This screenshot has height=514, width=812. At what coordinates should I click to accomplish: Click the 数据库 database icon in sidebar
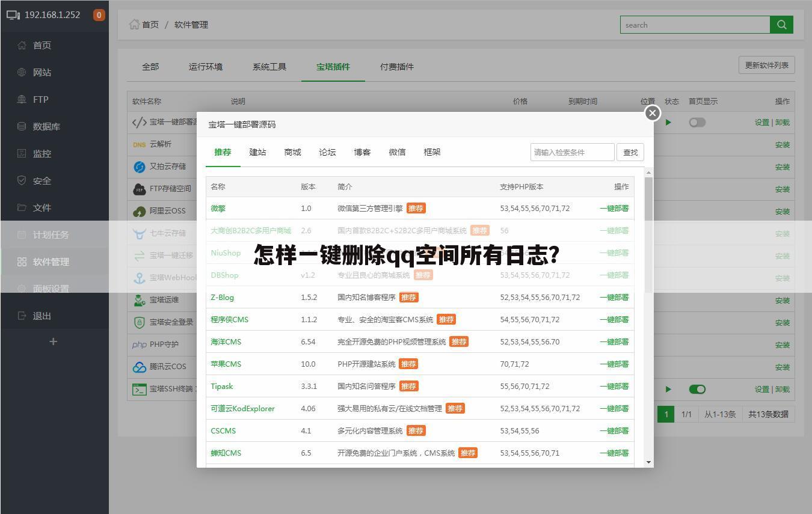click(x=22, y=126)
